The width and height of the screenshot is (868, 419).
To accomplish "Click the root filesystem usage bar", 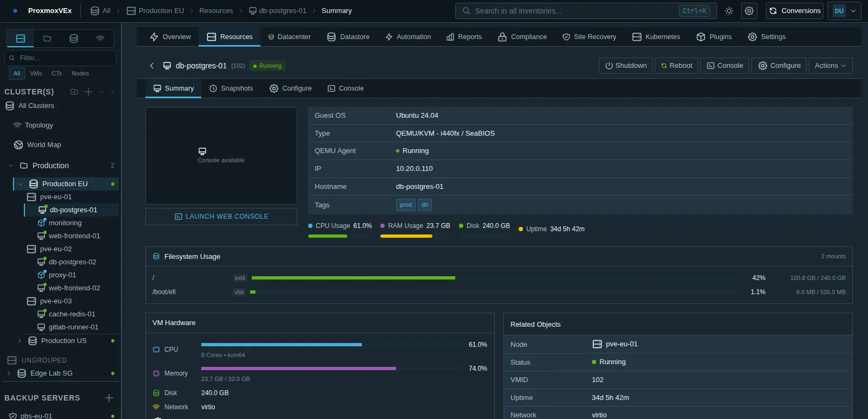I will [494, 278].
